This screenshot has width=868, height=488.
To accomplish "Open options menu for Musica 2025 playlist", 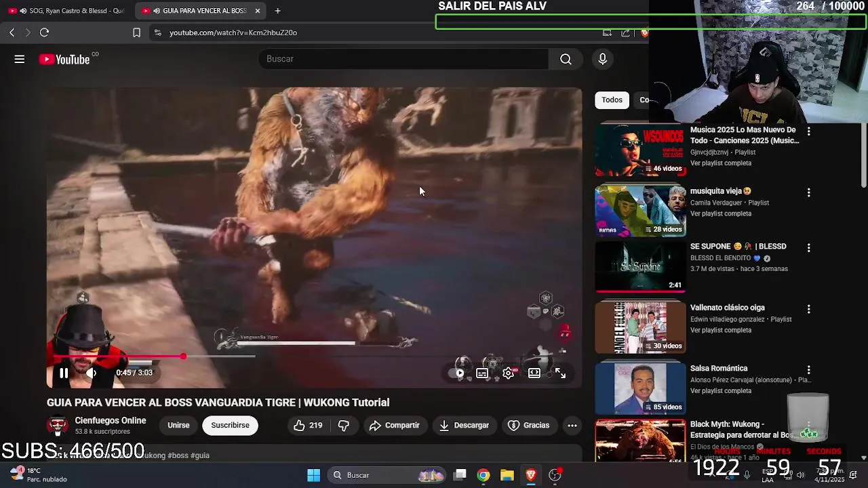I will [808, 131].
